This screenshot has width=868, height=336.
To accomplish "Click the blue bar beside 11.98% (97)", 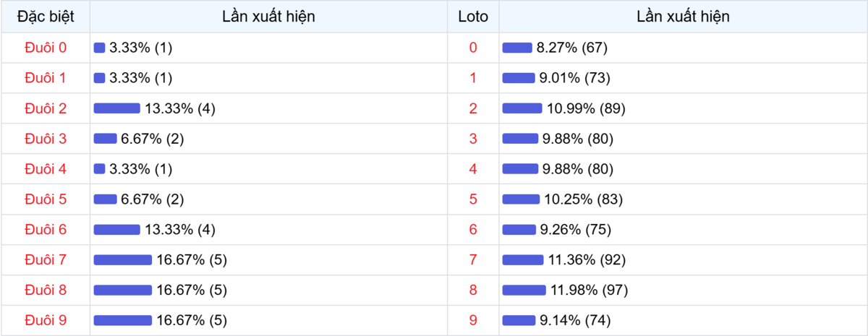I will [x=524, y=290].
